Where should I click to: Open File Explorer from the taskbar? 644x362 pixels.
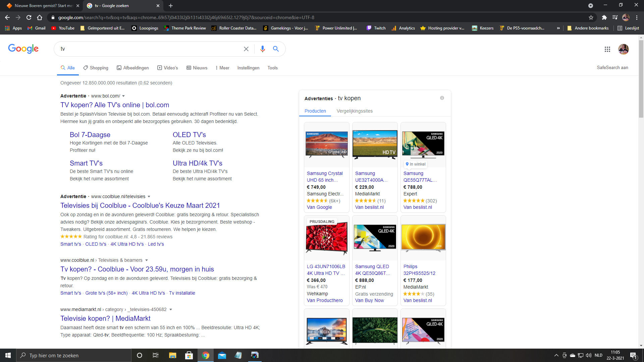coord(172,355)
